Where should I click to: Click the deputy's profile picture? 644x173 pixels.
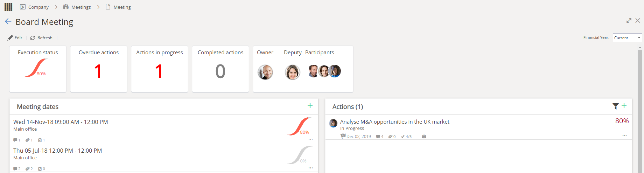[x=293, y=72]
